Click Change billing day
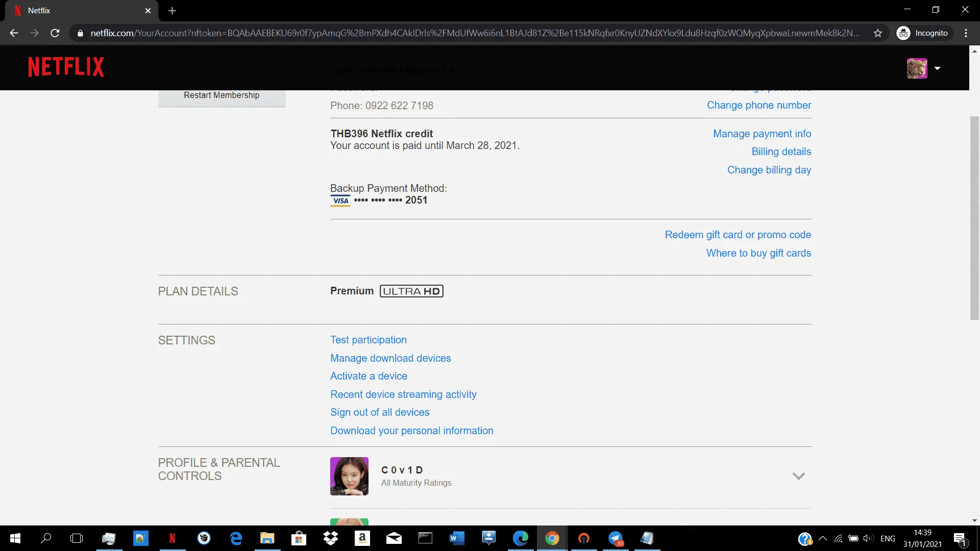The width and height of the screenshot is (980, 551). (769, 170)
